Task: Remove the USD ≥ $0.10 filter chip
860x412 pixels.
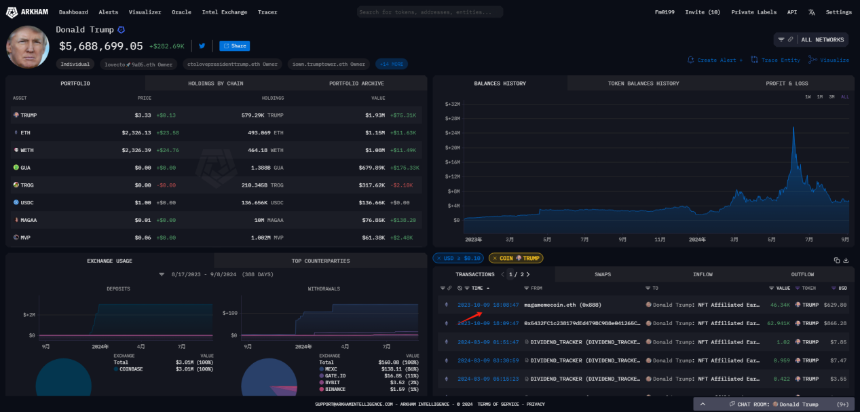Action: click(x=440, y=258)
